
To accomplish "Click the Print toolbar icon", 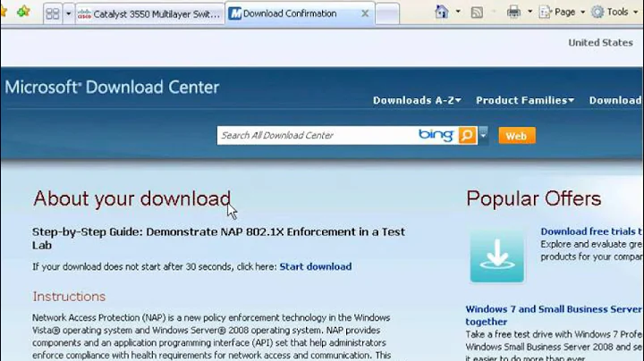I will point(513,12).
